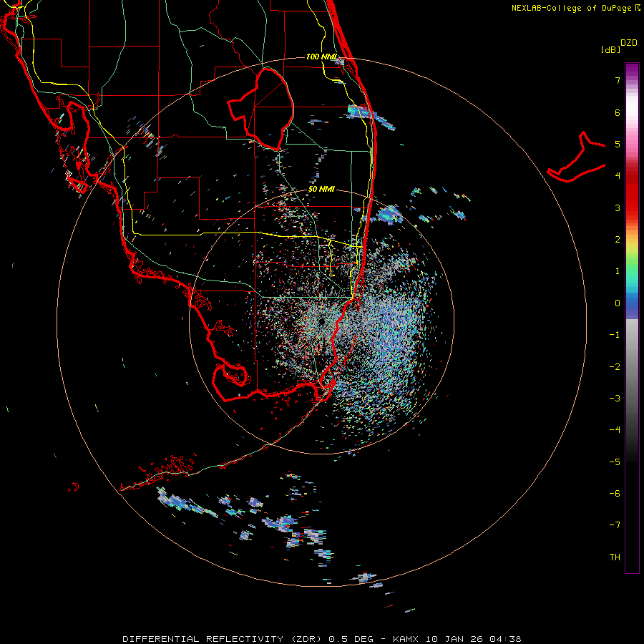Click the 2 value on colorbar
Viewport: 644px width, 644px height.
(618, 240)
